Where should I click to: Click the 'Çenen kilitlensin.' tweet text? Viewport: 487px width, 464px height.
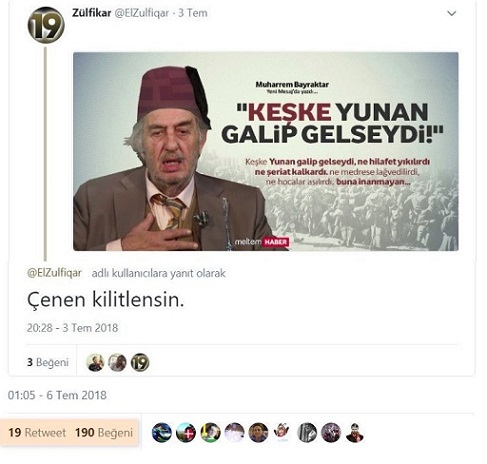coord(105,300)
